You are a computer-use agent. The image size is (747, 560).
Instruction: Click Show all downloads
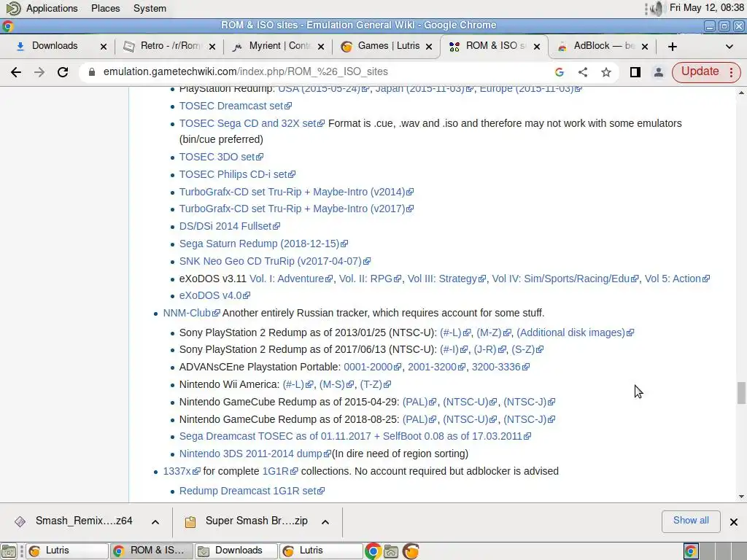[x=691, y=521]
